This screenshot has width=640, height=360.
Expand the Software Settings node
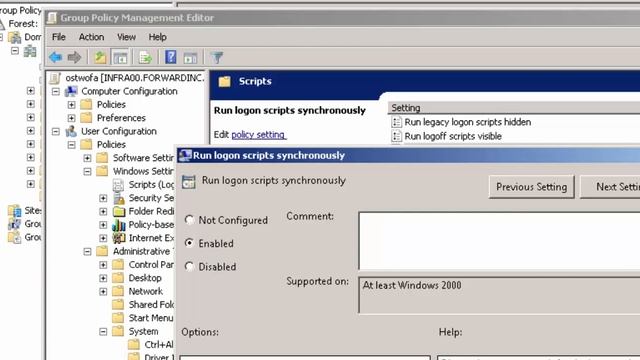coord(87,158)
